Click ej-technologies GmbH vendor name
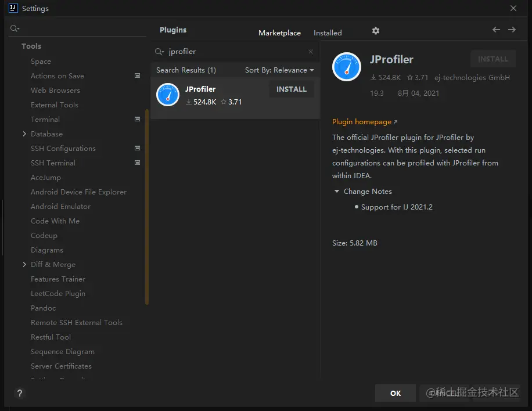 (472, 78)
